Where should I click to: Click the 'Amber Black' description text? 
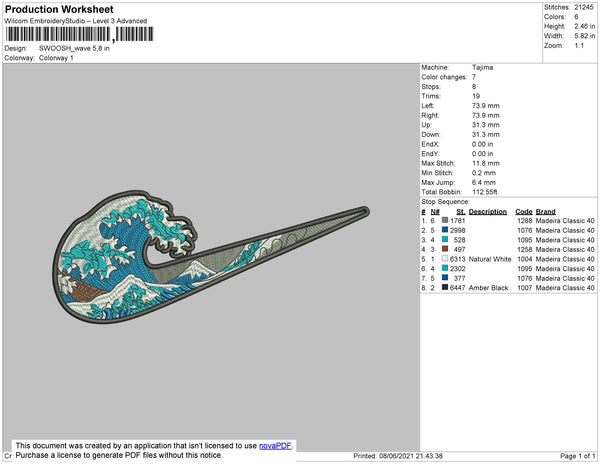pos(488,287)
